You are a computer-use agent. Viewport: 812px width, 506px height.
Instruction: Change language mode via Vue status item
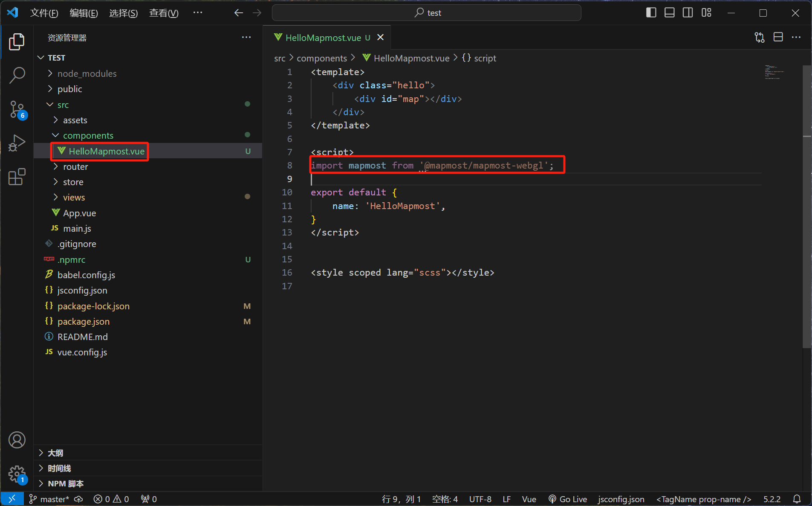click(529, 499)
